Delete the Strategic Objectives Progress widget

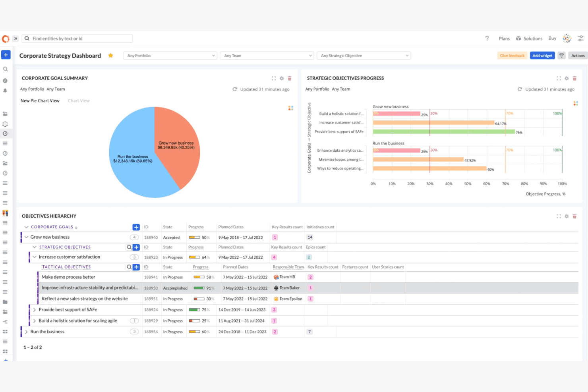[x=574, y=78]
